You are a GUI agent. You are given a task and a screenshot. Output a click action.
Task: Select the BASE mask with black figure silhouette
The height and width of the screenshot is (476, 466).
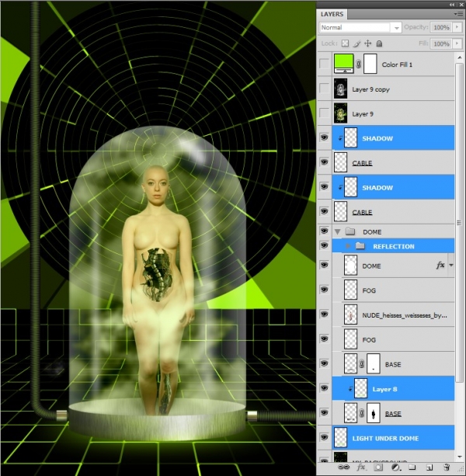point(374,413)
